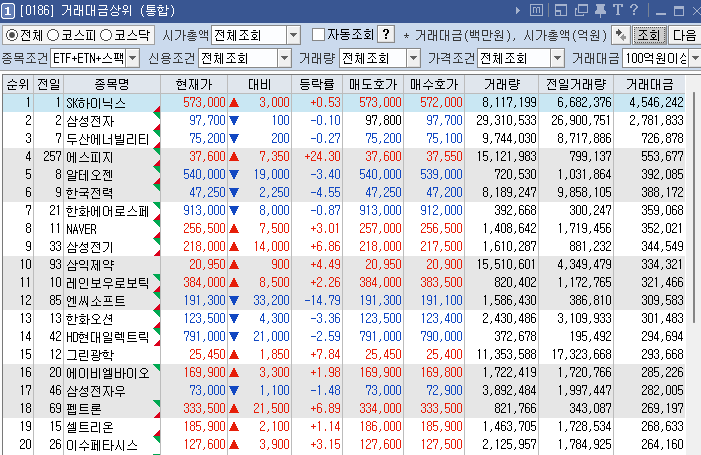Open help with the title bar question mark
This screenshot has height=455, width=701.
(633, 10)
